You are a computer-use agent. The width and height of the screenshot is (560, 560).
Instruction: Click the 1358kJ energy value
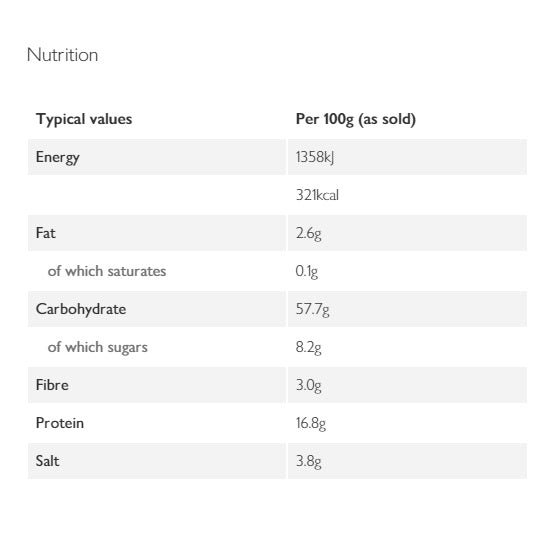click(315, 158)
